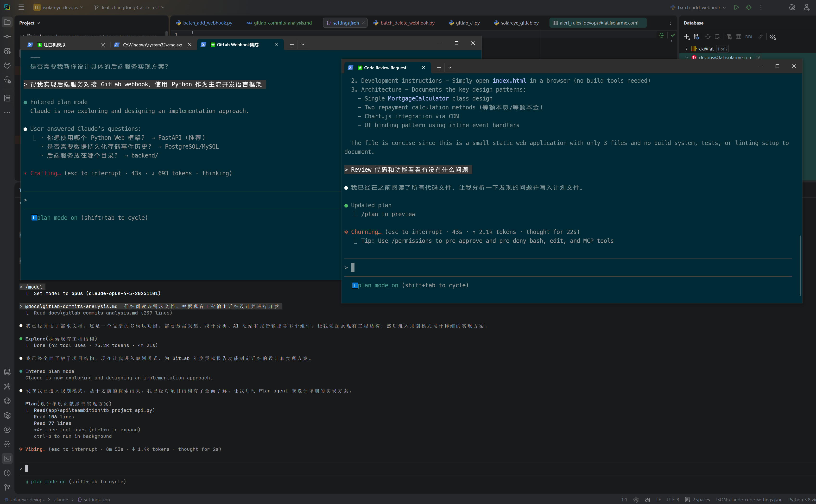Open the Python Packages tool window
This screenshot has width=816, height=504.
tap(7, 415)
